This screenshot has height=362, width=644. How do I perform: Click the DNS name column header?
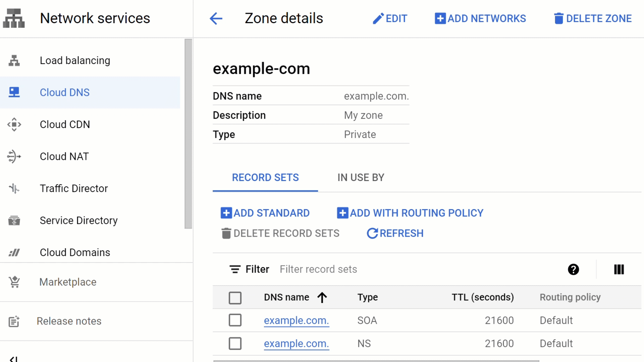coord(286,297)
